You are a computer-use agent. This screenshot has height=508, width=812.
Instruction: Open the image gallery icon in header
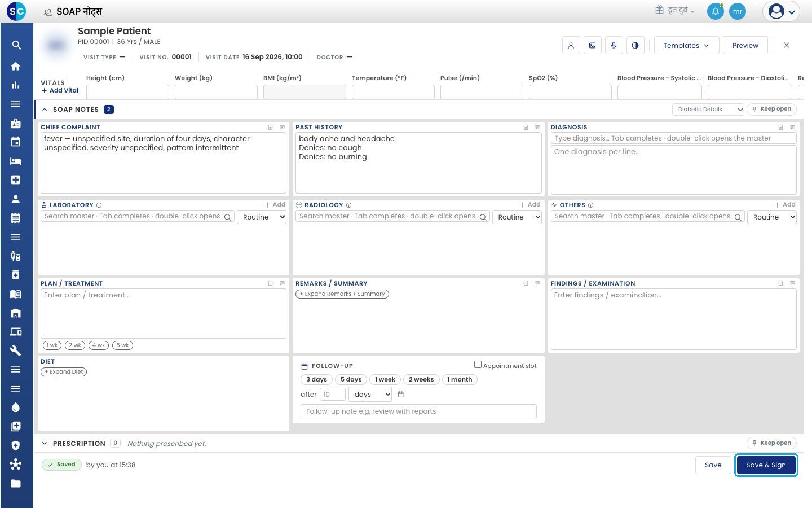(592, 46)
